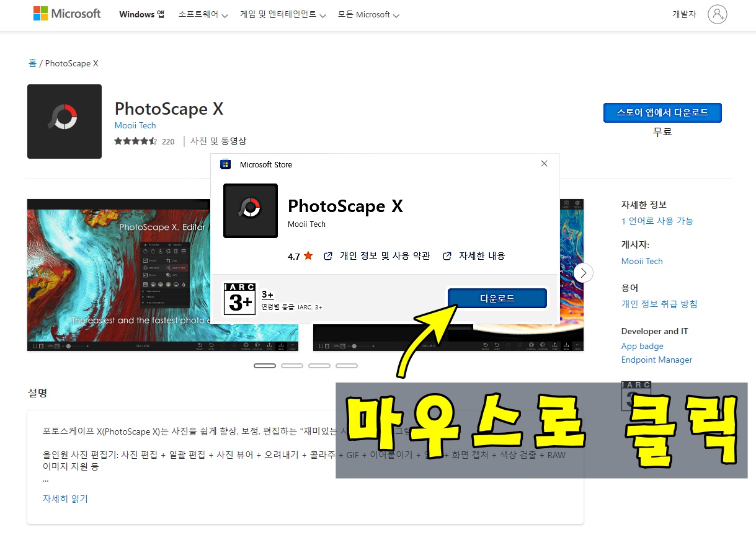The height and width of the screenshot is (540, 756).
Task: Click PhotoScape X icon in Store dialog
Action: (x=251, y=211)
